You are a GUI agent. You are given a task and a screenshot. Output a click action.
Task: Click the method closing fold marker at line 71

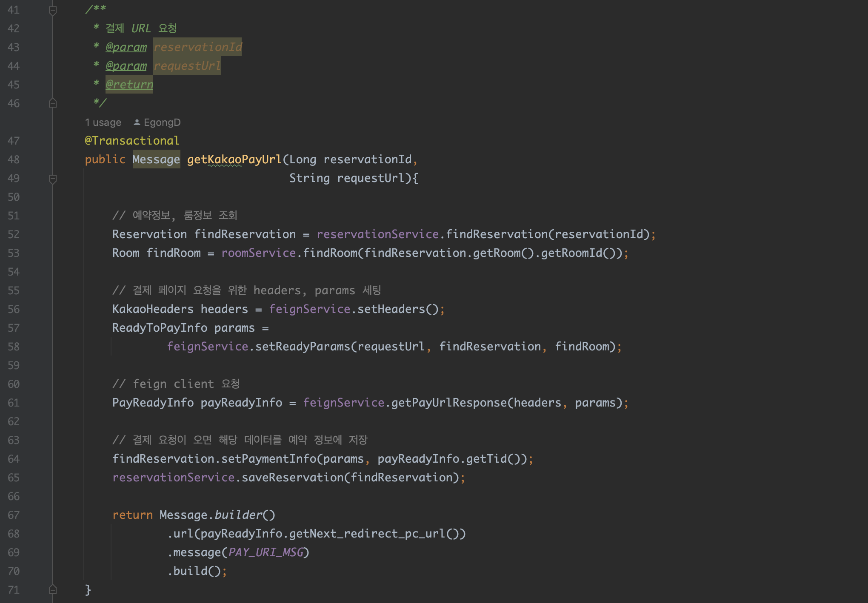coord(53,589)
